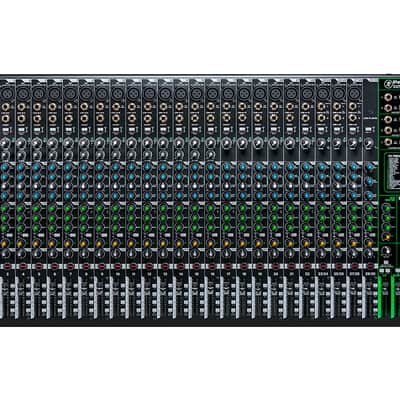The height and width of the screenshot is (400, 400).
Task: Mute channel 22 using its red button
Action: coord(307,266)
